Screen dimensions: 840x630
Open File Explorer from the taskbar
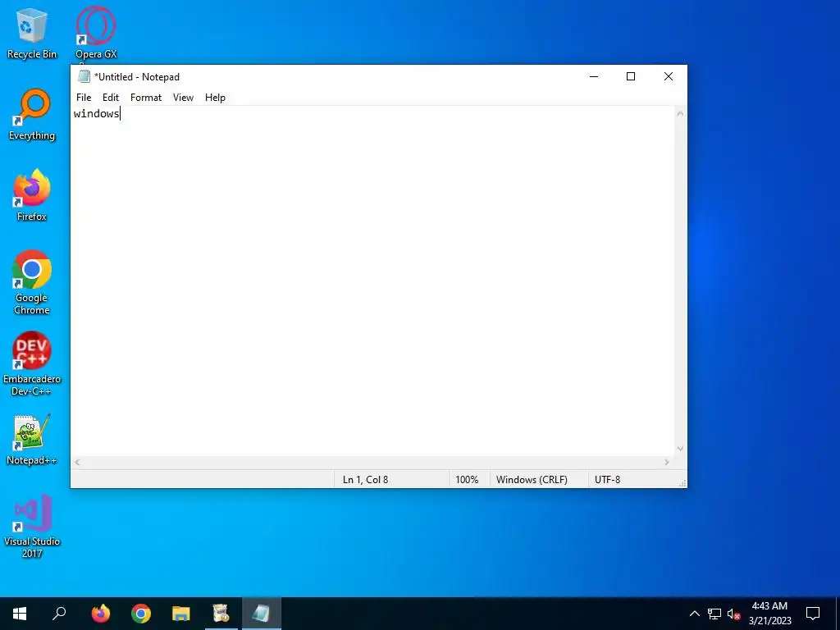181,614
